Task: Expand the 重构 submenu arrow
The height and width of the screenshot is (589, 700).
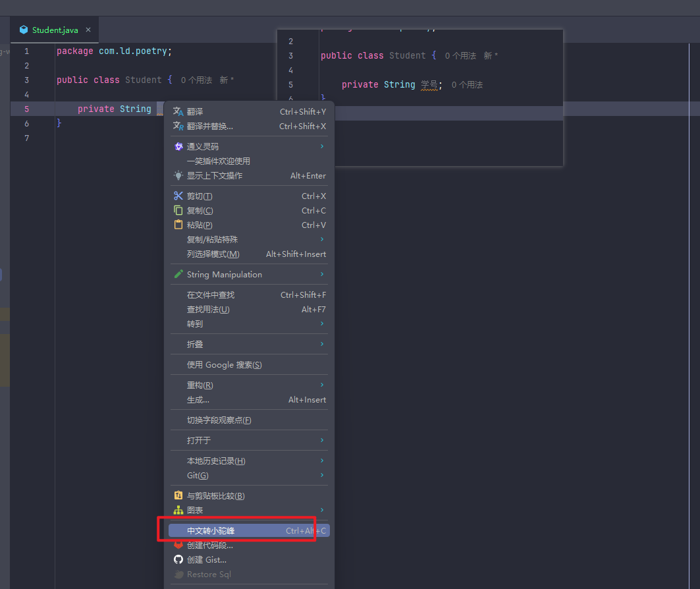Action: tap(322, 385)
